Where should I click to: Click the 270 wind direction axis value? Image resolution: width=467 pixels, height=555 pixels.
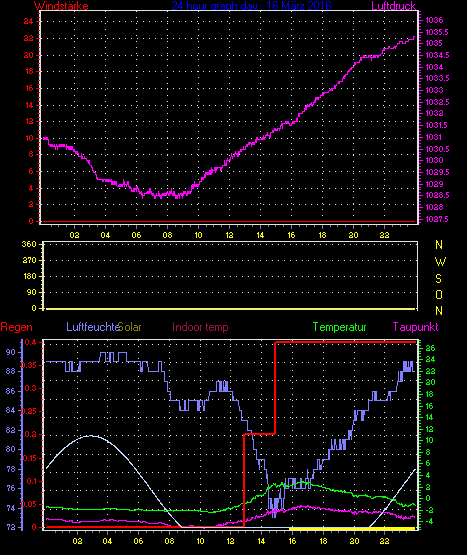pyautogui.click(x=29, y=261)
